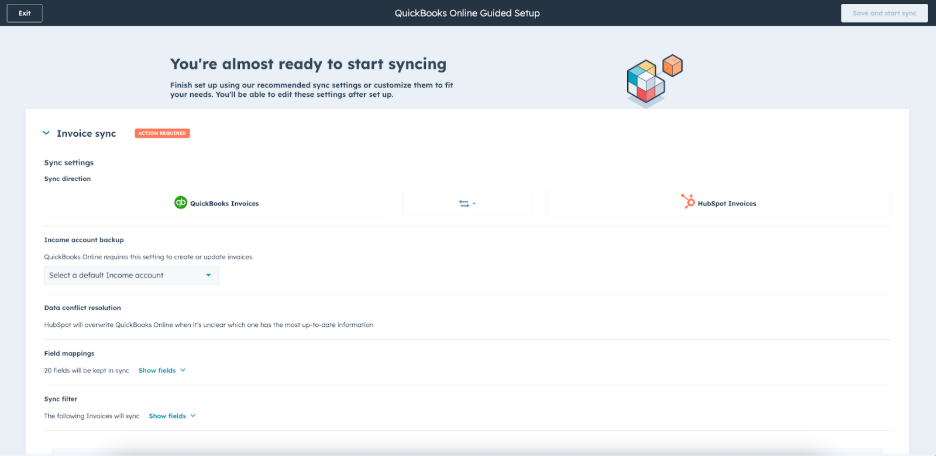This screenshot has width=936, height=456.
Task: Open the Select a default Income account dropdown
Action: [x=130, y=275]
